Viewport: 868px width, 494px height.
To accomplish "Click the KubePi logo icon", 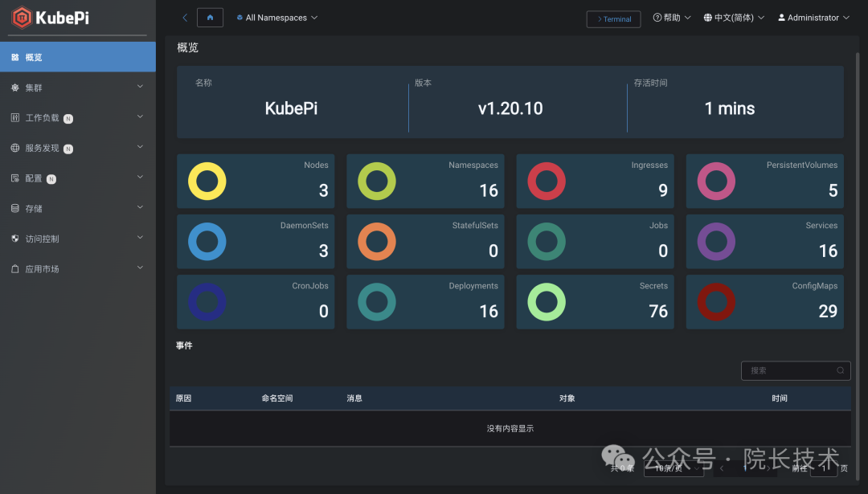I will coord(22,18).
